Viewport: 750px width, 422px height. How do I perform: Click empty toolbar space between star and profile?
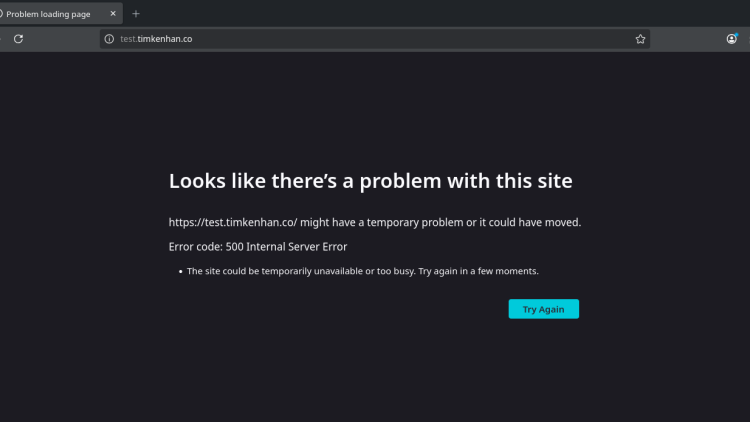(688, 39)
